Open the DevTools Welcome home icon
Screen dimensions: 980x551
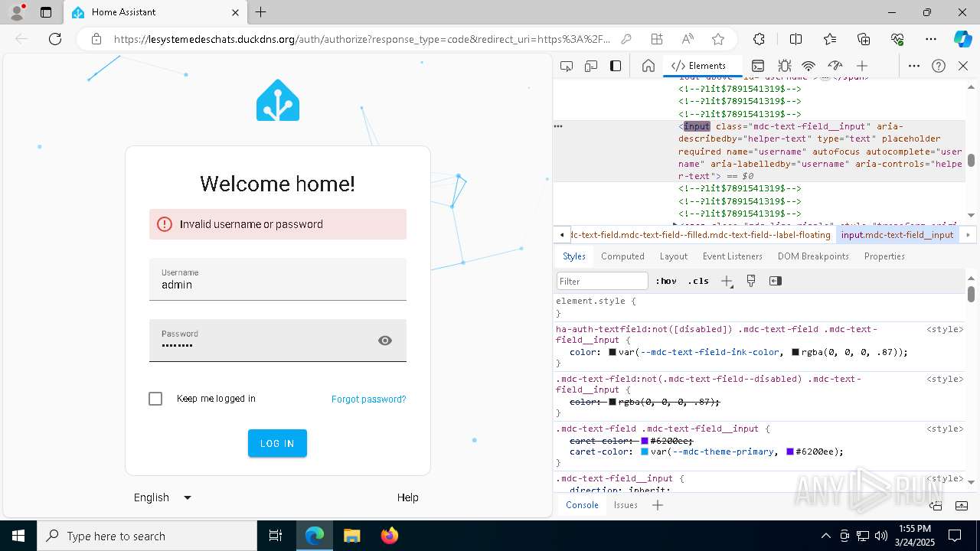[x=648, y=66]
